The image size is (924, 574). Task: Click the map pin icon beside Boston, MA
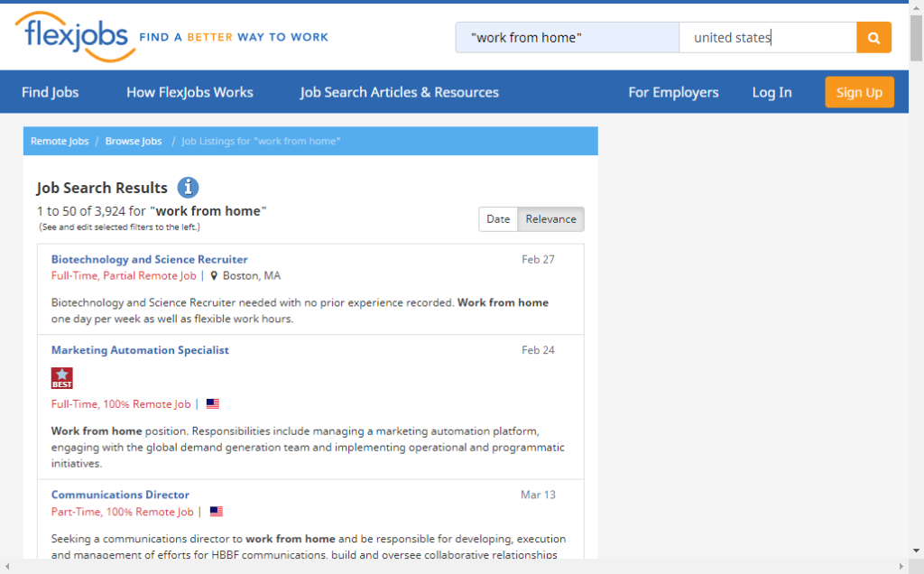point(214,276)
